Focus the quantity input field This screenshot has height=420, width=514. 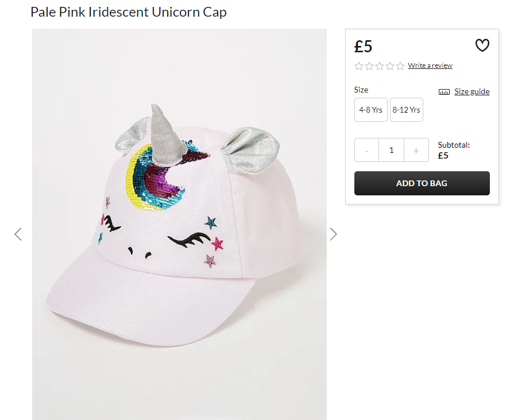[392, 150]
